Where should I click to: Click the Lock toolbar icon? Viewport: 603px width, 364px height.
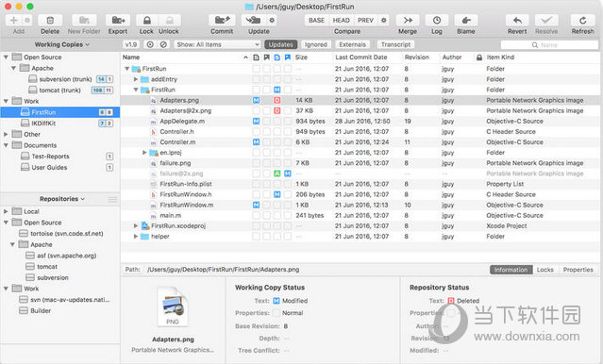146,21
